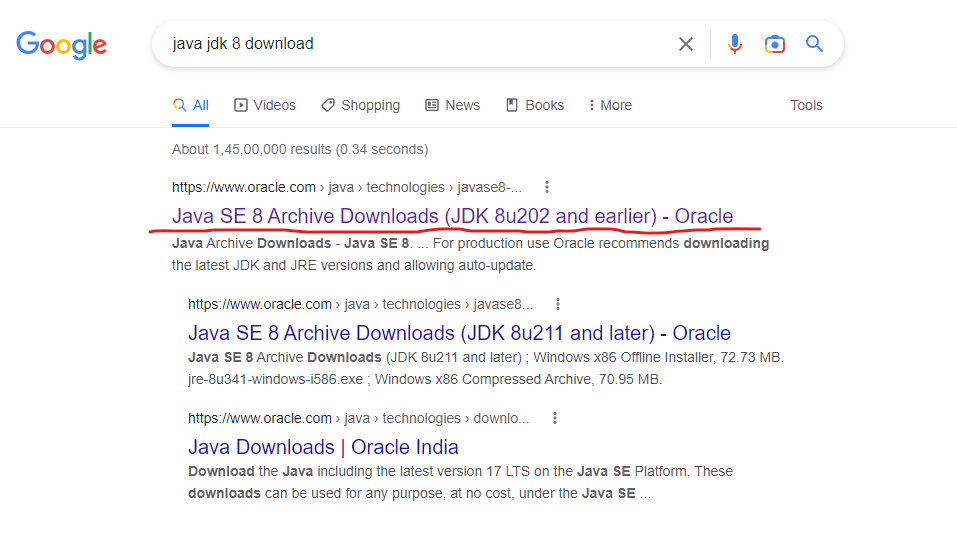Image resolution: width=957 pixels, height=542 pixels.
Task: Open options for Java Downloads result
Action: [555, 418]
